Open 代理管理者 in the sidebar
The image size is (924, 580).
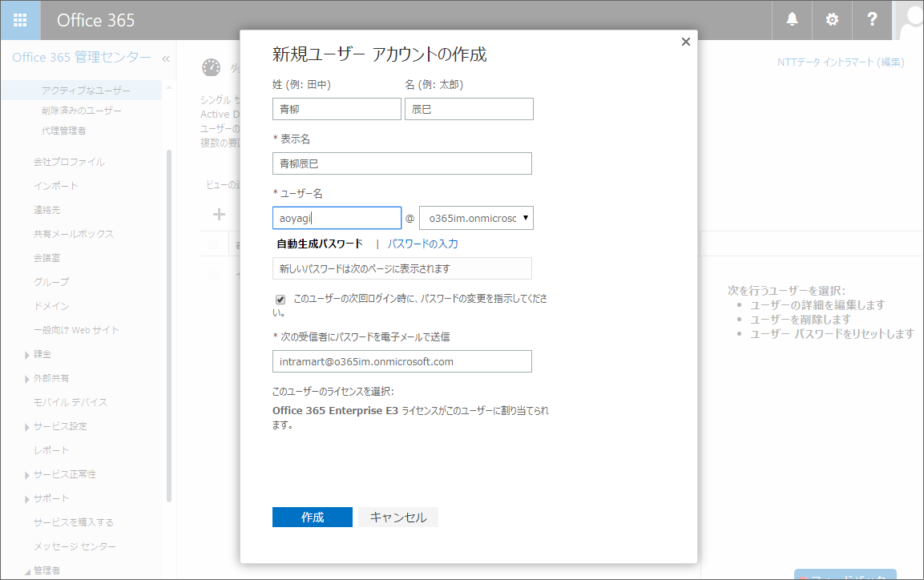(x=63, y=130)
